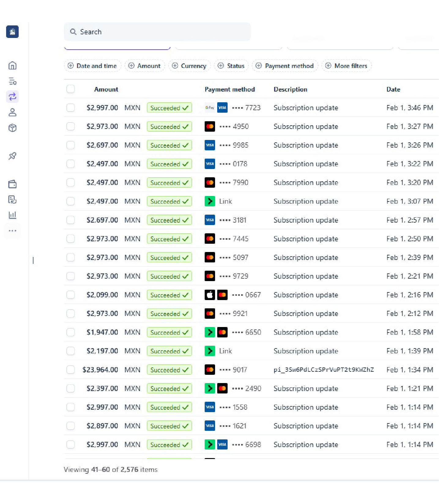Viewport: 439px width, 504px height.
Task: Select the checkbox for Feb 1, 3:46 PM payment
Action: 71,107
